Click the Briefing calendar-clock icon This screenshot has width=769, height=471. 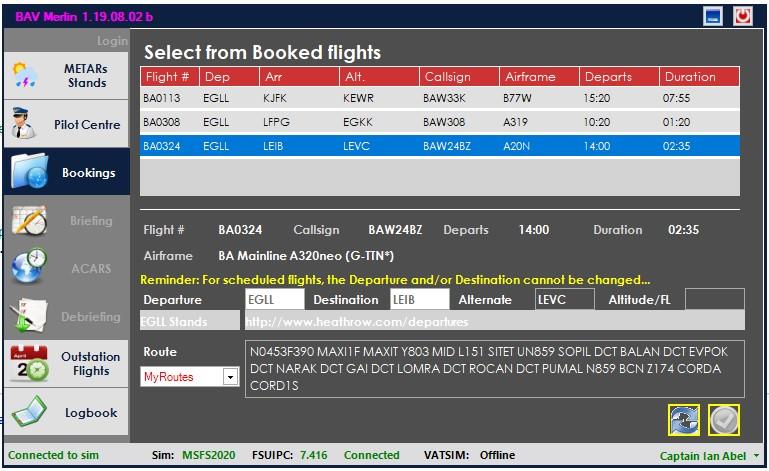click(x=29, y=220)
